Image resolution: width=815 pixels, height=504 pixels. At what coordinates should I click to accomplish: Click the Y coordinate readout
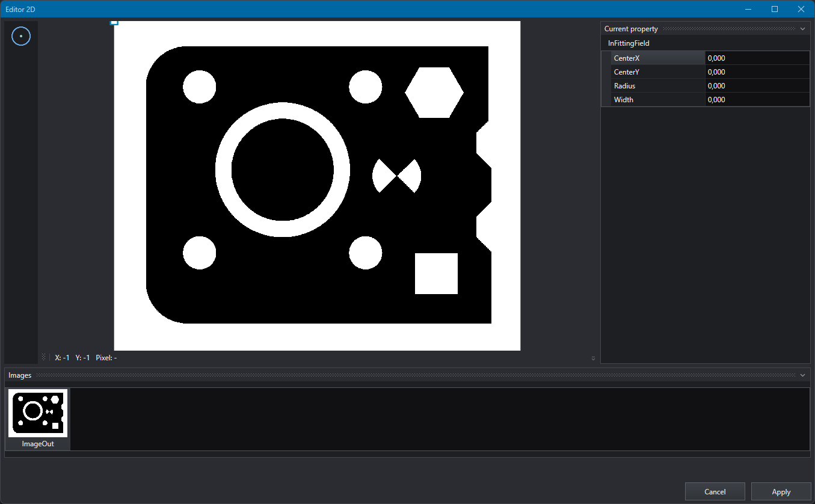coord(82,358)
